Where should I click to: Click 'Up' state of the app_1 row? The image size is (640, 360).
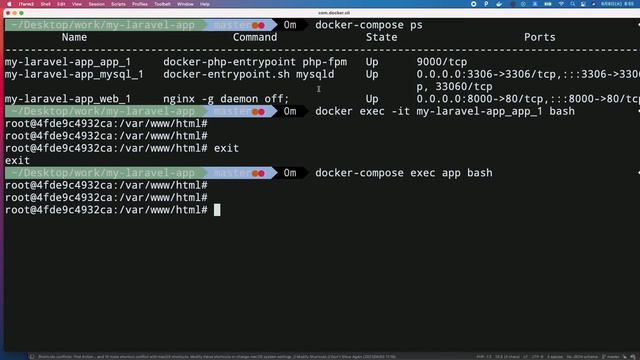pos(372,62)
